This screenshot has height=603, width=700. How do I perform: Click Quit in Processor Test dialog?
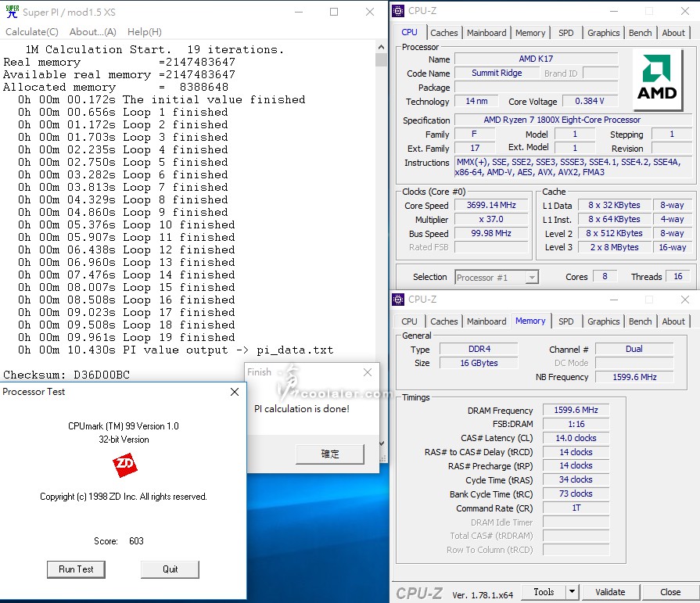pyautogui.click(x=170, y=569)
